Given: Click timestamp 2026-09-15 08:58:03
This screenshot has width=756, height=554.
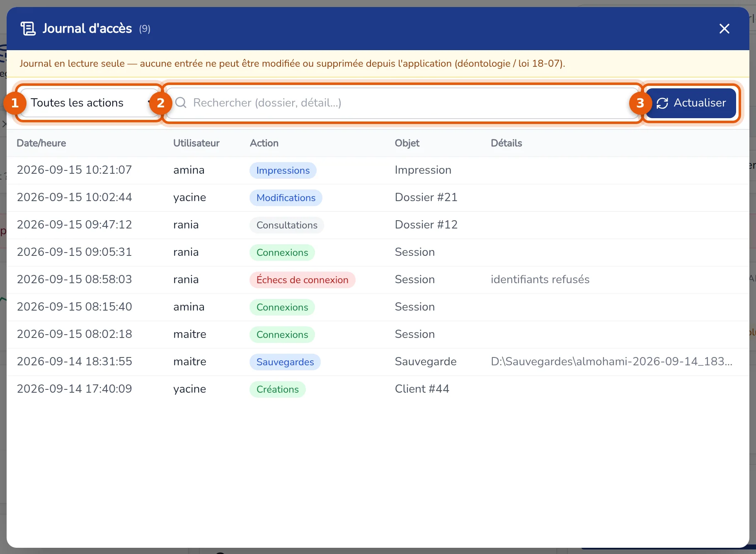Looking at the screenshot, I should 74,279.
